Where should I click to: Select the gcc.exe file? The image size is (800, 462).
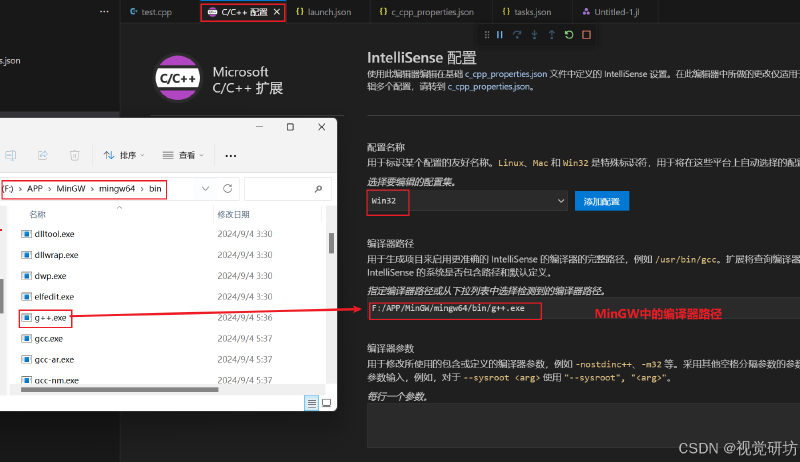[48, 339]
